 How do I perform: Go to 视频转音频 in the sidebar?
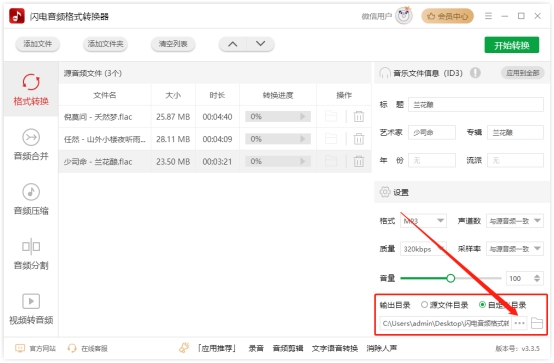pyautogui.click(x=31, y=309)
